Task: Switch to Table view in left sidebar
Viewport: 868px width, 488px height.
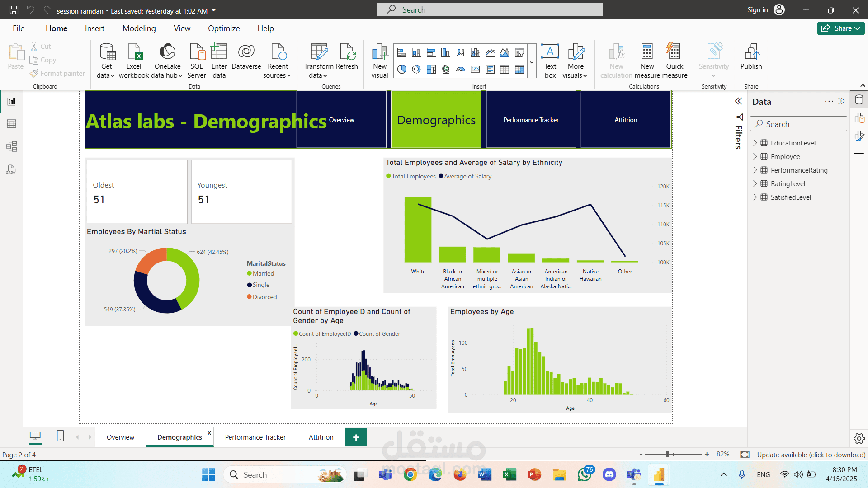Action: (x=11, y=124)
